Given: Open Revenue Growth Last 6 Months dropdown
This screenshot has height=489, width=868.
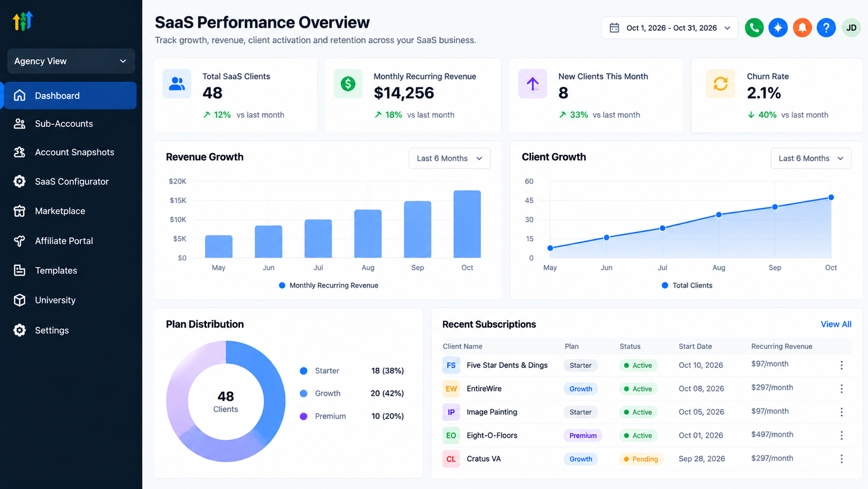Looking at the screenshot, I should pyautogui.click(x=450, y=158).
